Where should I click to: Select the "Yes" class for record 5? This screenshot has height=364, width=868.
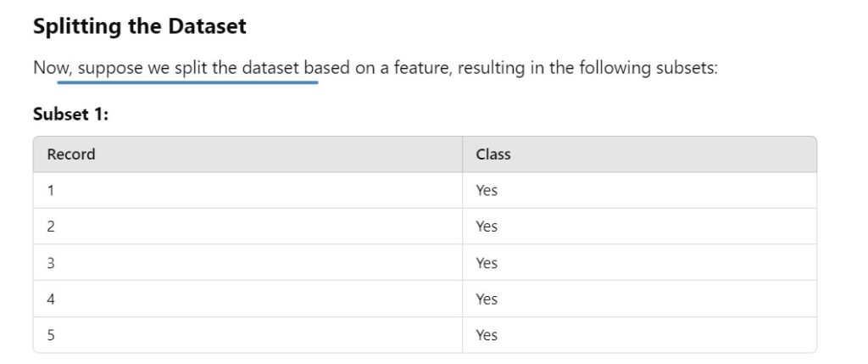487,335
